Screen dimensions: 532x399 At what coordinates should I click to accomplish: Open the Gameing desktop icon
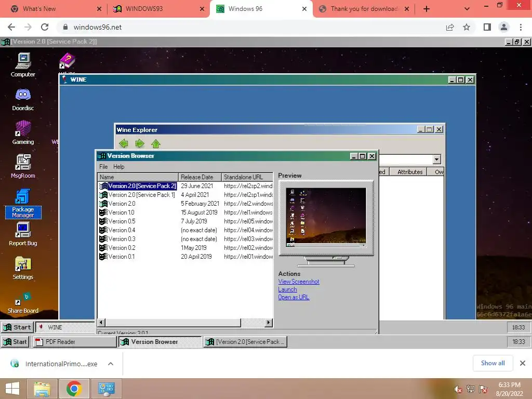tap(23, 132)
